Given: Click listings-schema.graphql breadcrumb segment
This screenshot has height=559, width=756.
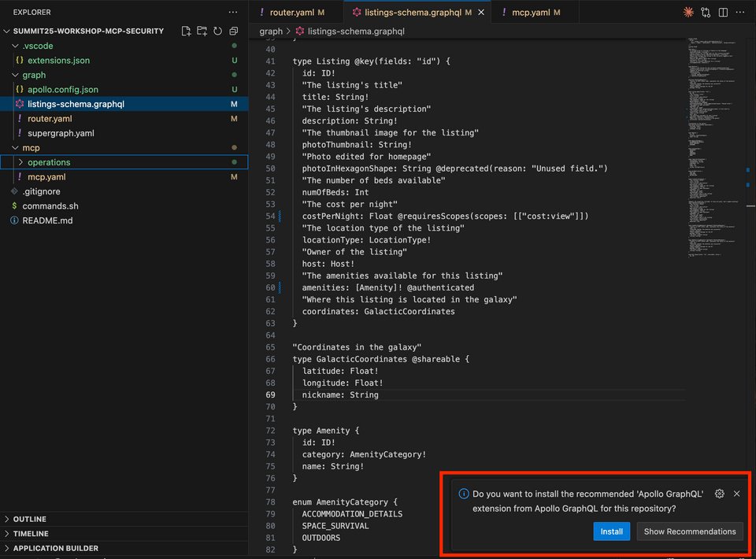Looking at the screenshot, I should [x=356, y=31].
